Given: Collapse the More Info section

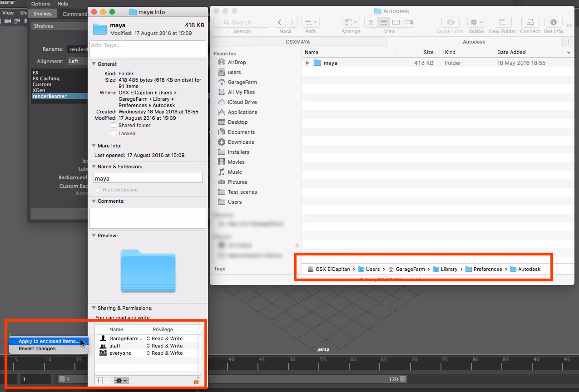Looking at the screenshot, I should tap(94, 146).
